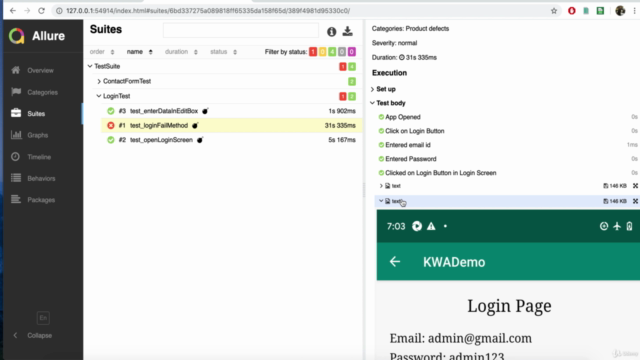Reload the browser page
Viewport: 640px width, 360px height.
pos(41,11)
